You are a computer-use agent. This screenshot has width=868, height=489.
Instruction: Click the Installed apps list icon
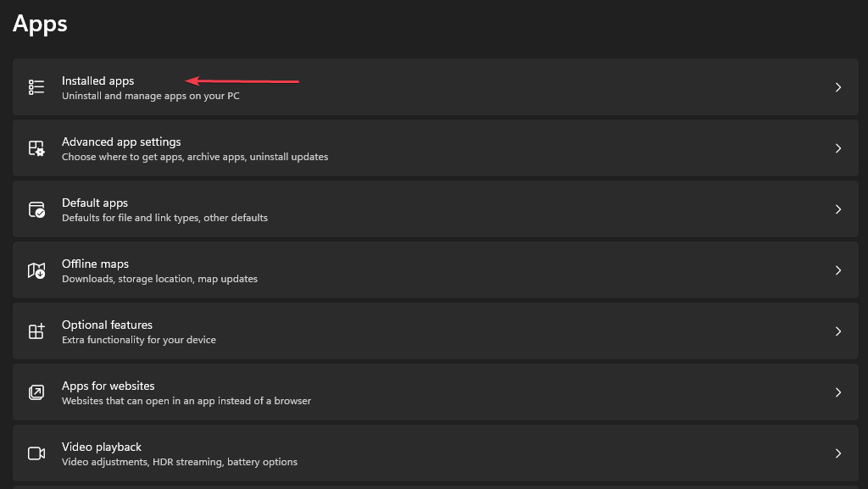pos(36,86)
